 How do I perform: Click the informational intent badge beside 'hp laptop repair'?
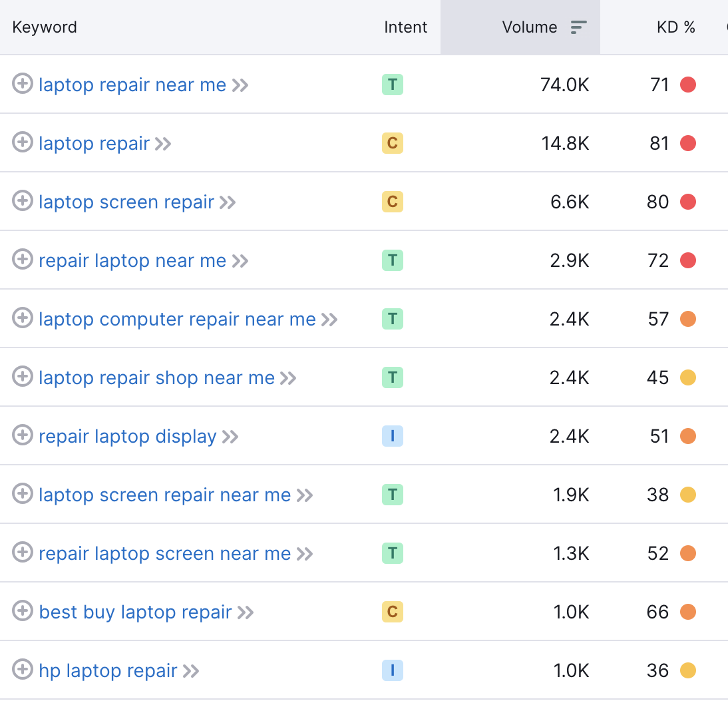click(x=393, y=670)
